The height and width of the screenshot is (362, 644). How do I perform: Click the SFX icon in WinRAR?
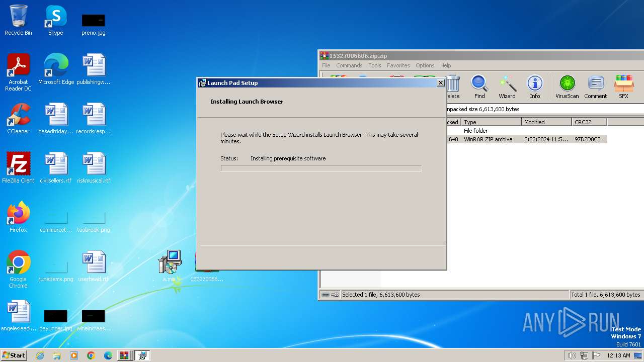pos(623,86)
